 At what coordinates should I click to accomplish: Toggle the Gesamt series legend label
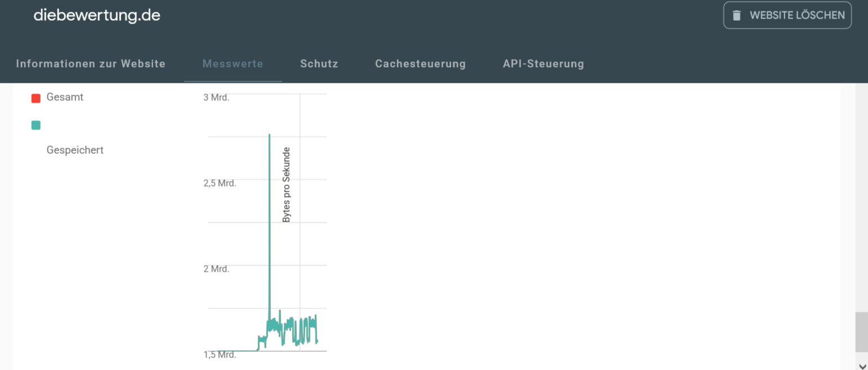pos(65,97)
